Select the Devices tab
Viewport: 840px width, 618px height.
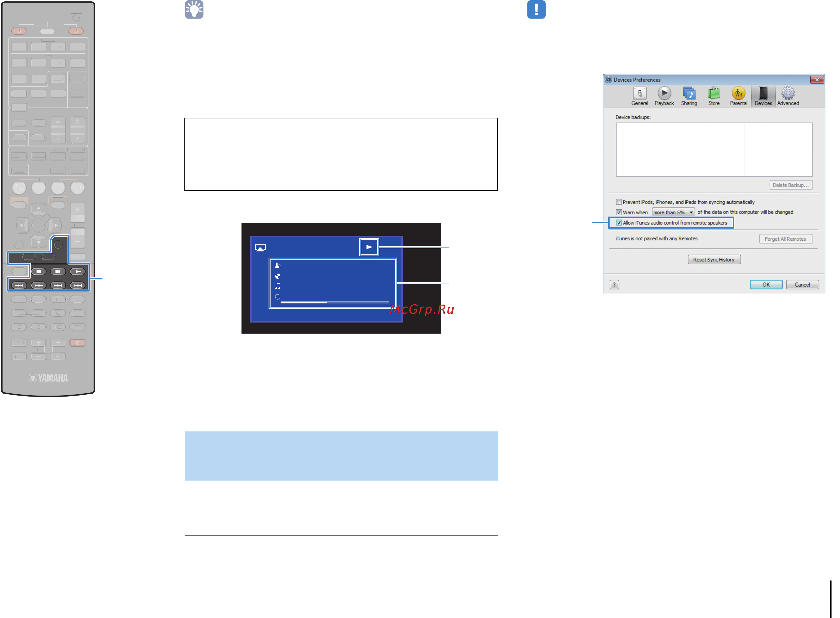coord(763,96)
